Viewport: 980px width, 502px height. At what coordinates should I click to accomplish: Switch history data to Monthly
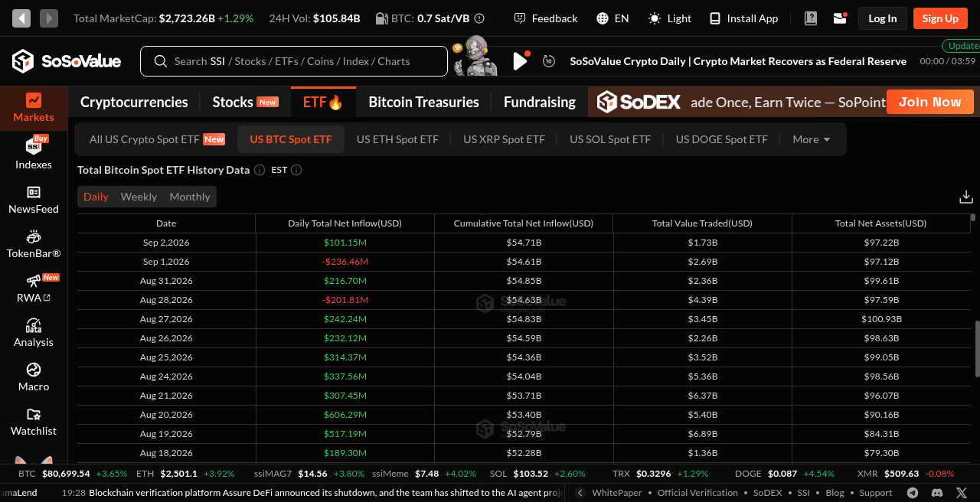point(190,197)
